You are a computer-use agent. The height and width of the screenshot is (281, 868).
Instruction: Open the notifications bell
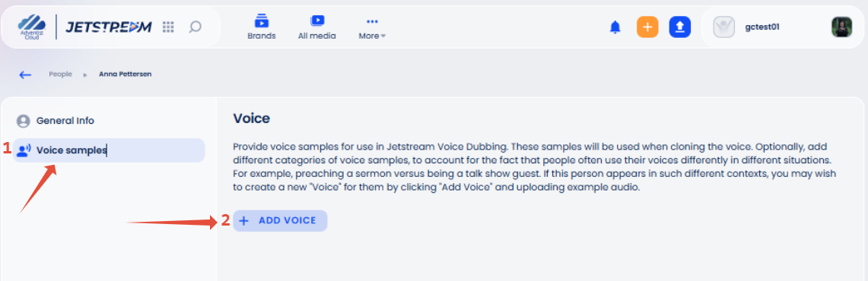pos(615,27)
